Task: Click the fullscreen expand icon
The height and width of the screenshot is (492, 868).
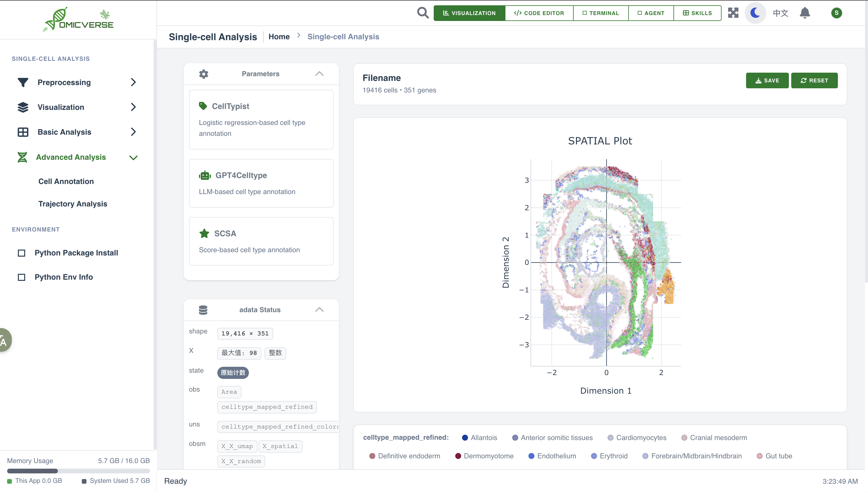Action: pos(733,13)
